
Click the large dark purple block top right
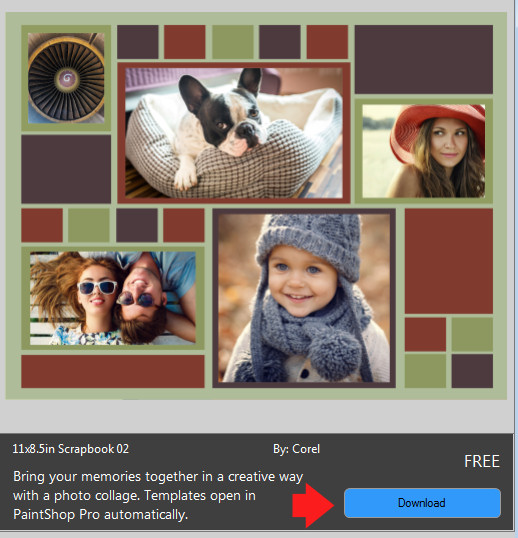[x=424, y=59]
